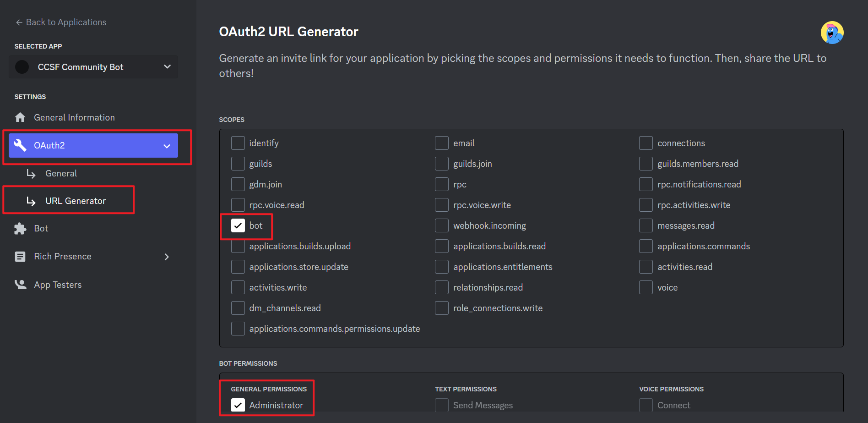Click the App Testers phone-user icon
Viewport: 868px width, 423px height.
tap(20, 285)
